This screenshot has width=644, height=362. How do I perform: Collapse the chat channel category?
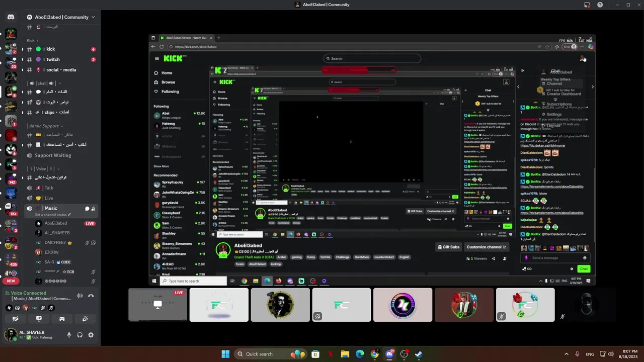click(45, 83)
